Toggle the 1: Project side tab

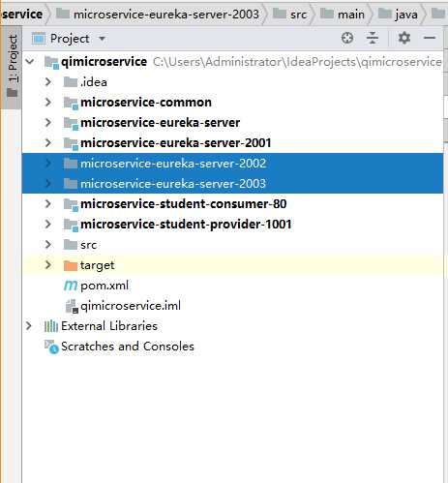13,66
